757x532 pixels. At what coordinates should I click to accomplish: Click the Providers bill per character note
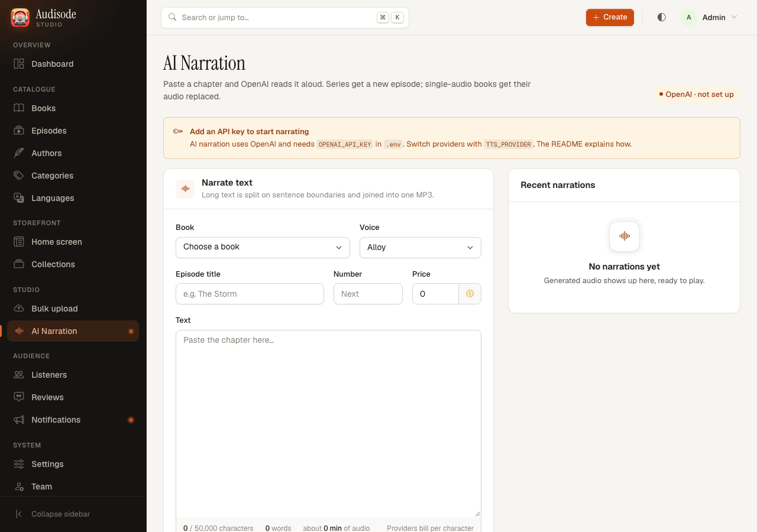430,528
